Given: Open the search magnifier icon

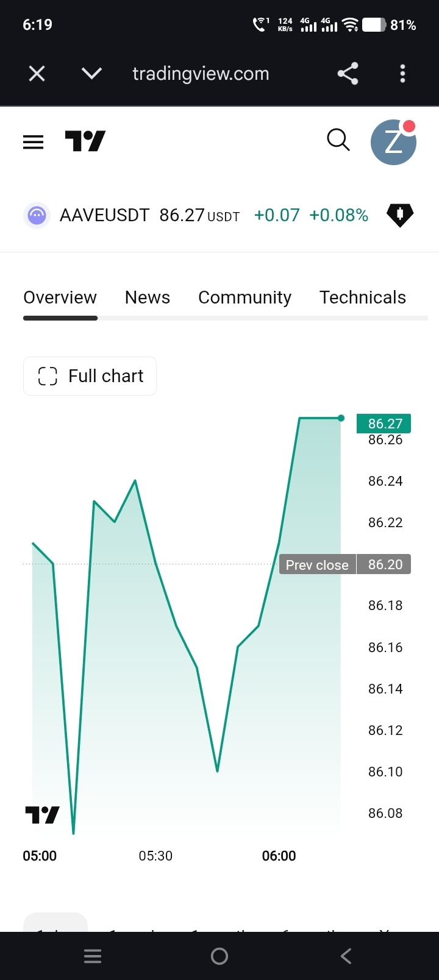Looking at the screenshot, I should coord(338,140).
